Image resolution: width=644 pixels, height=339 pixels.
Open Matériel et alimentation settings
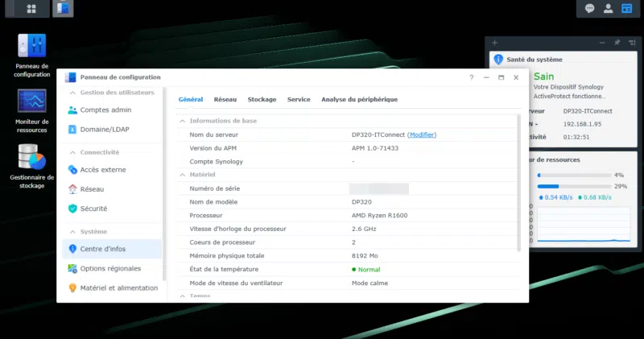coord(112,288)
